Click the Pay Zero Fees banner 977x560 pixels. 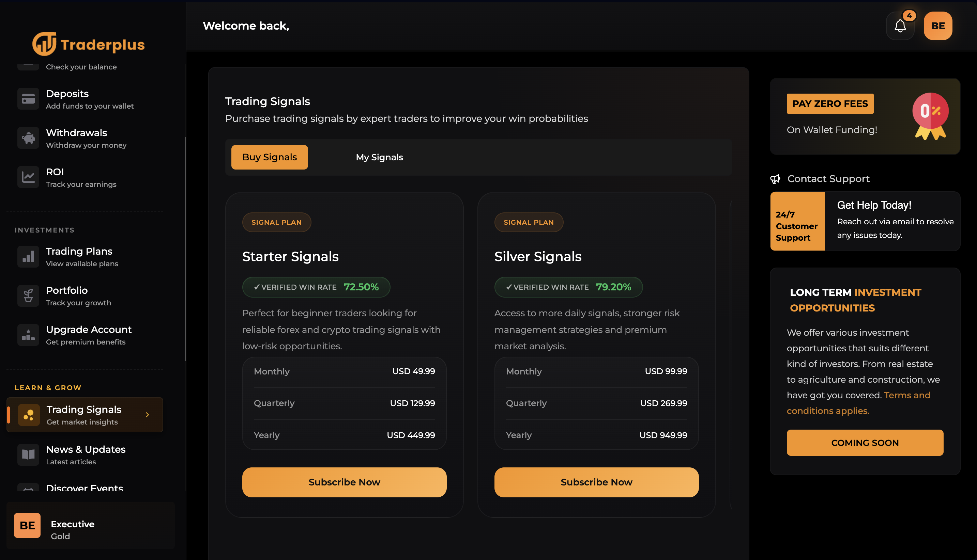(865, 116)
